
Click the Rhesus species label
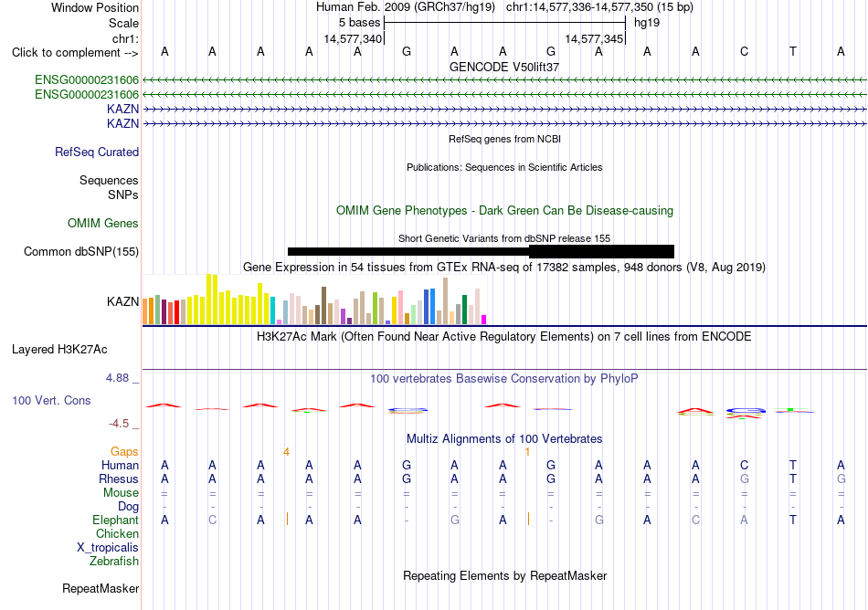tap(119, 479)
